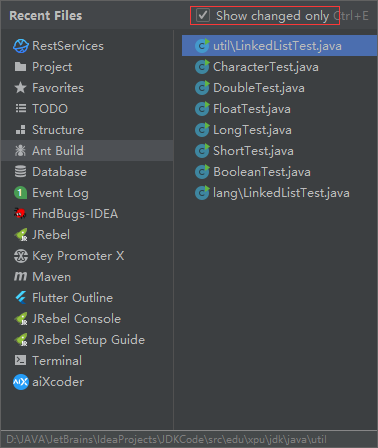Select the Ant Build entry
Screen dimensions: 378x448
point(87,151)
